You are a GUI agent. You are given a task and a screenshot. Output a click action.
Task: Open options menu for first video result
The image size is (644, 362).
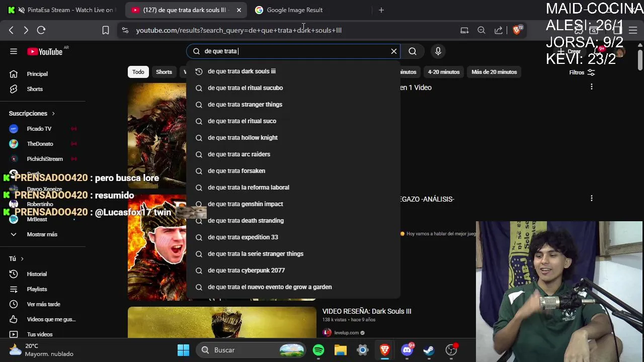[592, 87]
